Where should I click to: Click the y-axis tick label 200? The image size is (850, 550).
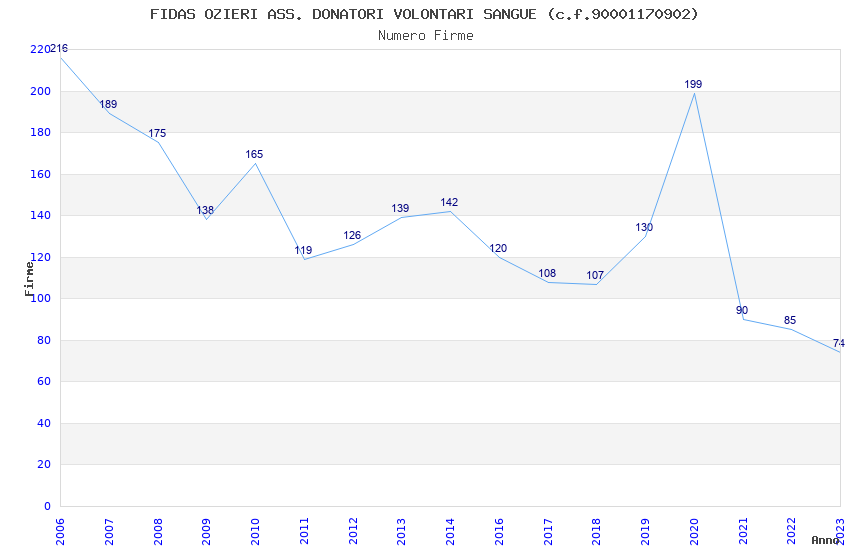(40, 91)
